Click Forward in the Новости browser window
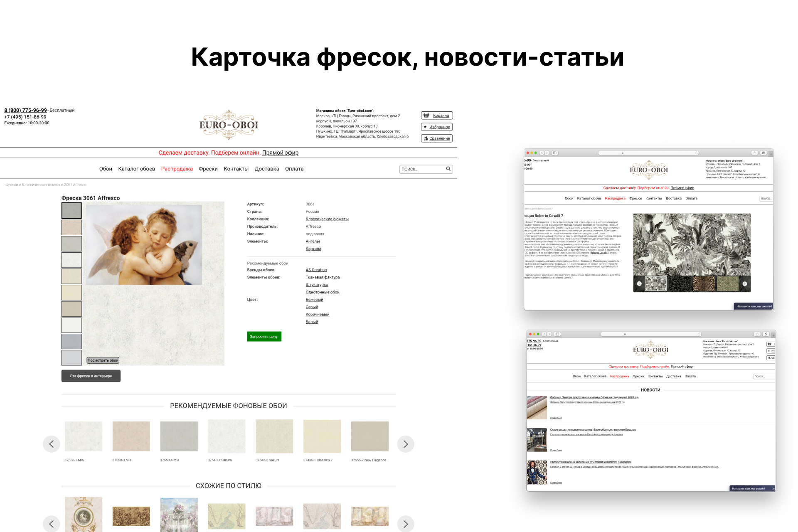 coord(549,334)
